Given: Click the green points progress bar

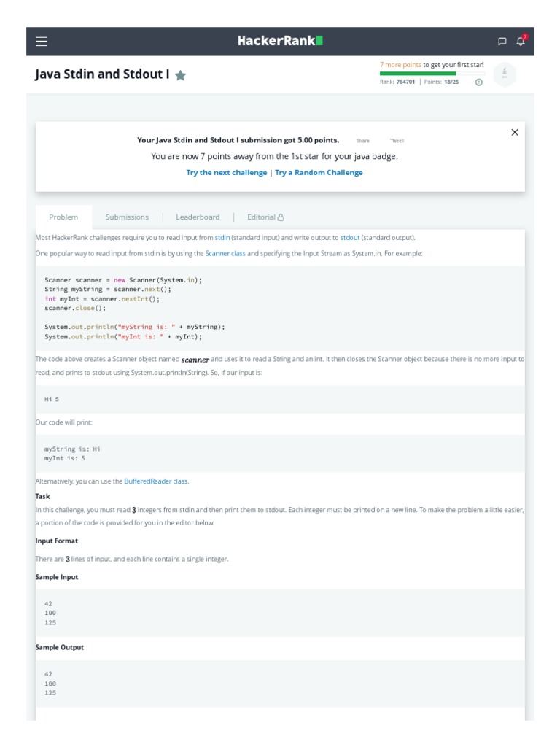Looking at the screenshot, I should click(x=418, y=74).
